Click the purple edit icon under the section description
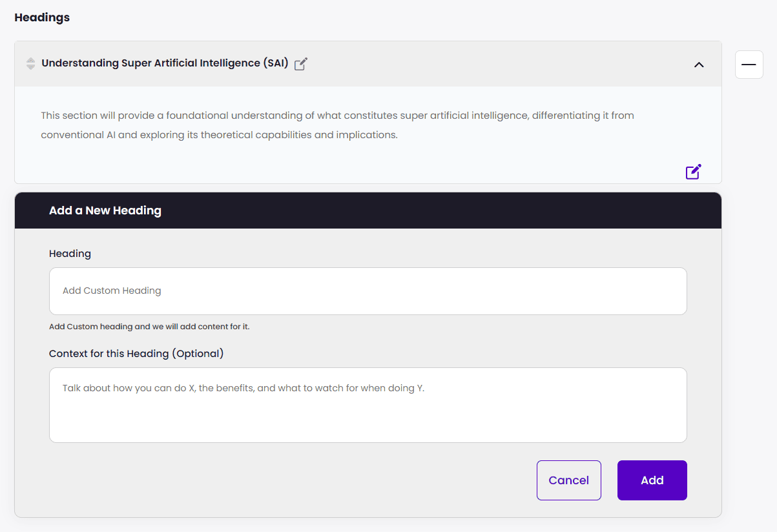 (693, 172)
